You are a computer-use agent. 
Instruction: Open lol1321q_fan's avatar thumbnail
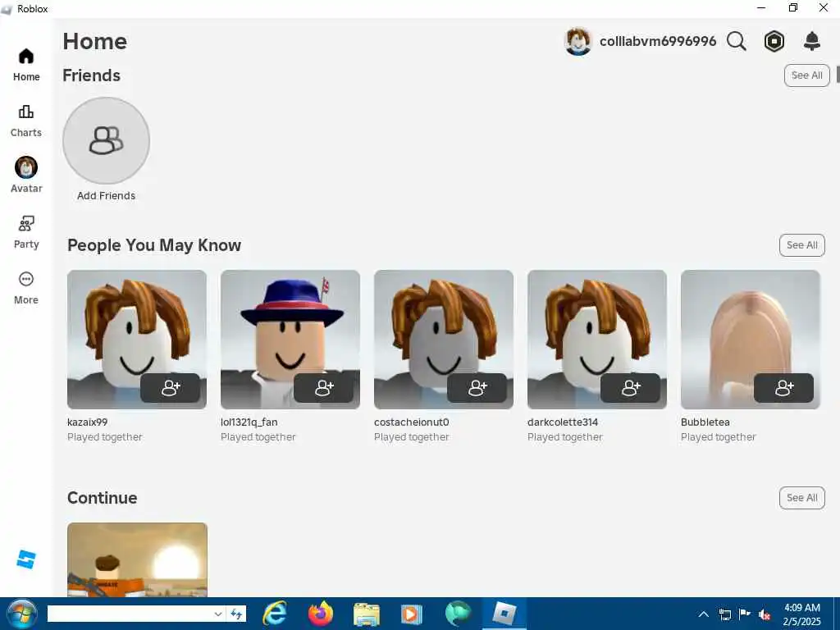[290, 340]
